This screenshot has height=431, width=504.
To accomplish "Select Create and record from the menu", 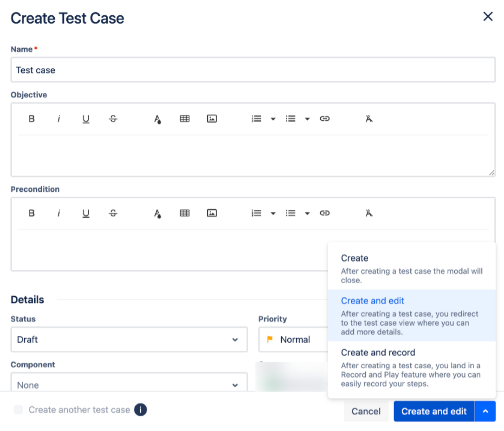I will [x=378, y=353].
